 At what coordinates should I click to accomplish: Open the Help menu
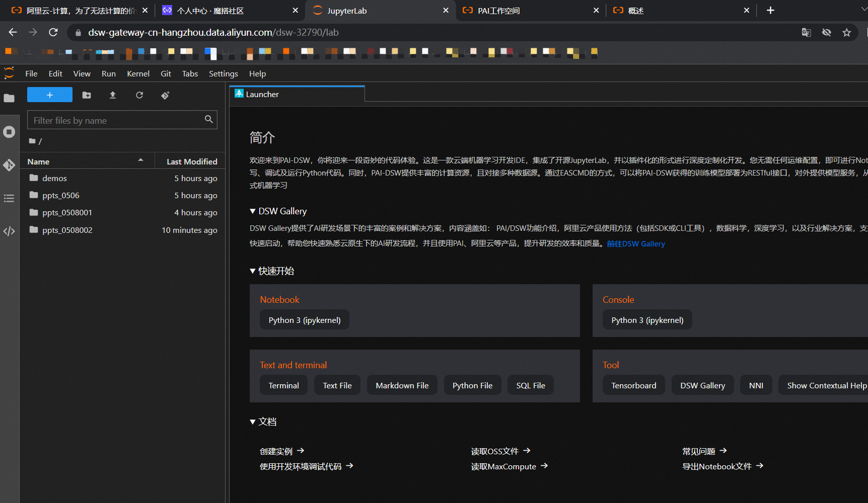click(x=257, y=73)
